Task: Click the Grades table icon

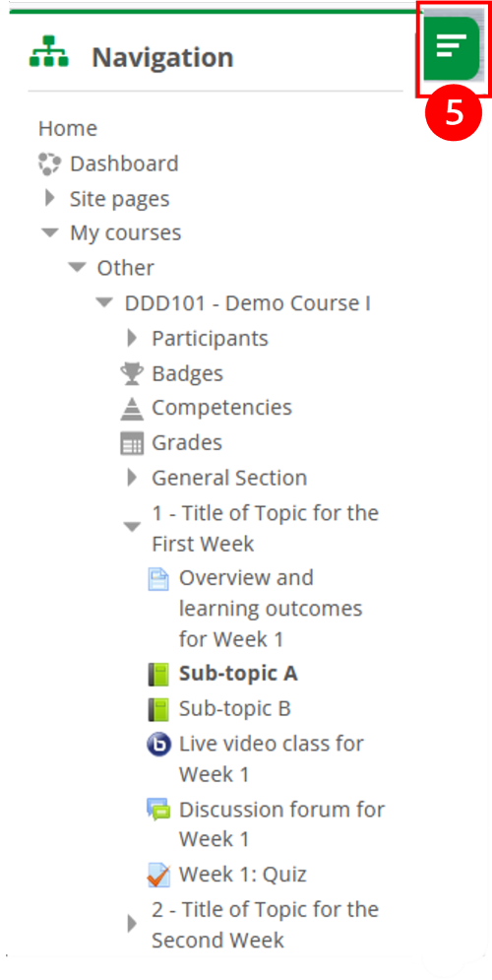Action: (x=132, y=444)
